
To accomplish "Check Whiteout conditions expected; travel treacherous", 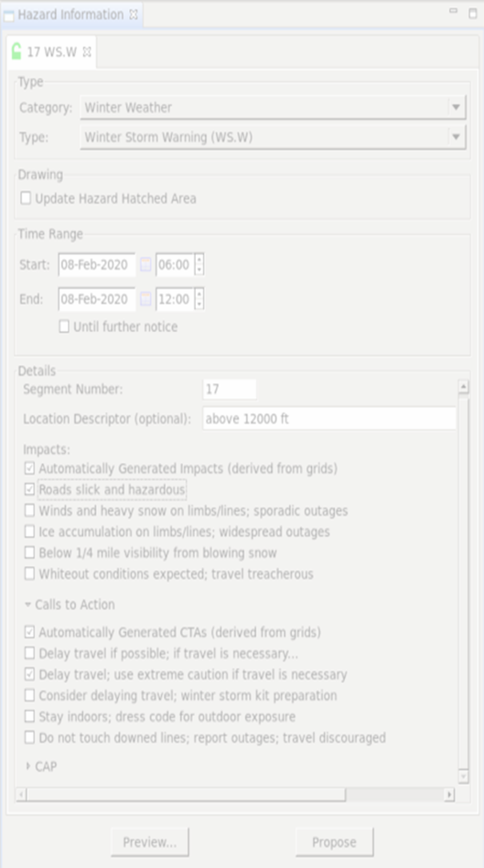I will pos(29,573).
